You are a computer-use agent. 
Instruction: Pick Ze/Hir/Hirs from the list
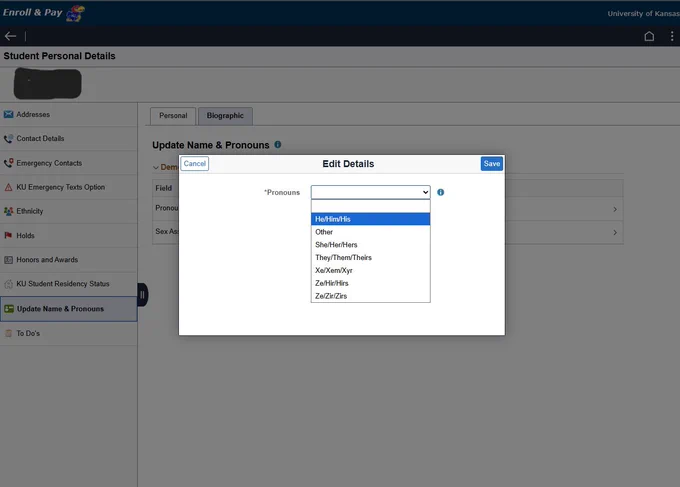pyautogui.click(x=370, y=283)
